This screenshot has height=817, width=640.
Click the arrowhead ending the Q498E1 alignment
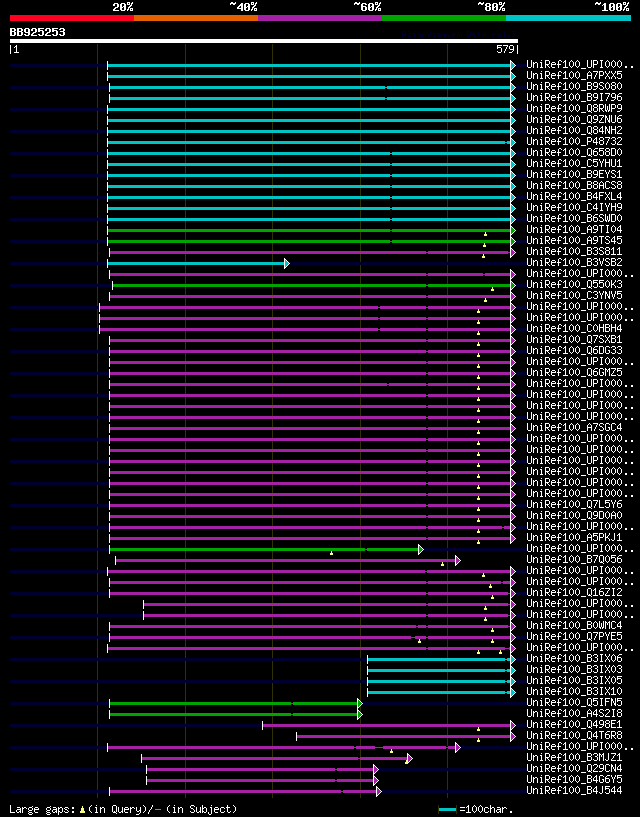click(x=513, y=725)
